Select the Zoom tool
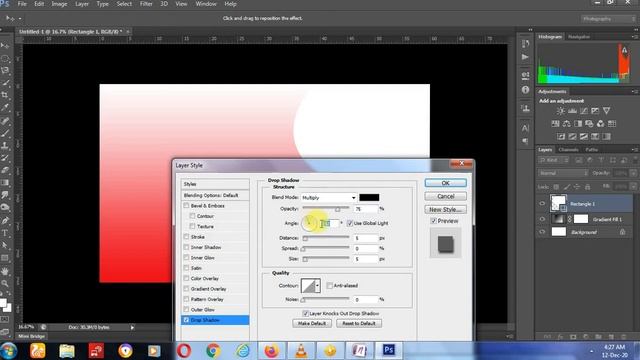 coord(5,283)
